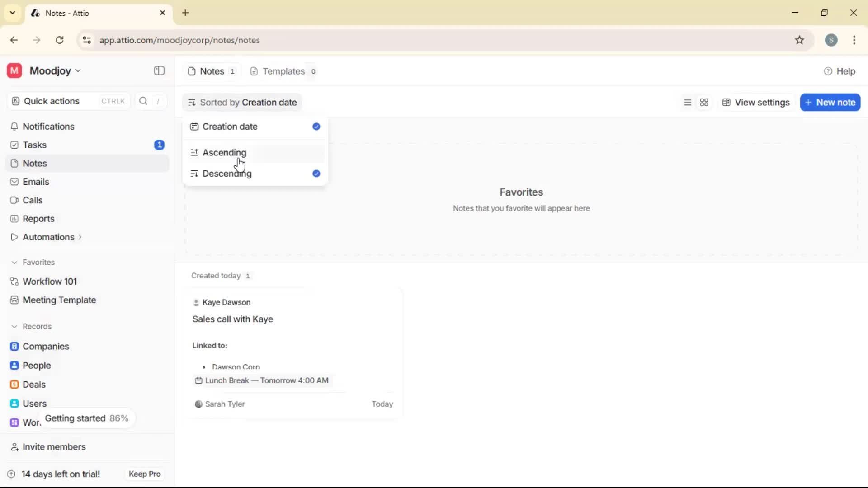Collapse the Records section
Image resolution: width=868 pixels, height=488 pixels.
coord(15,326)
